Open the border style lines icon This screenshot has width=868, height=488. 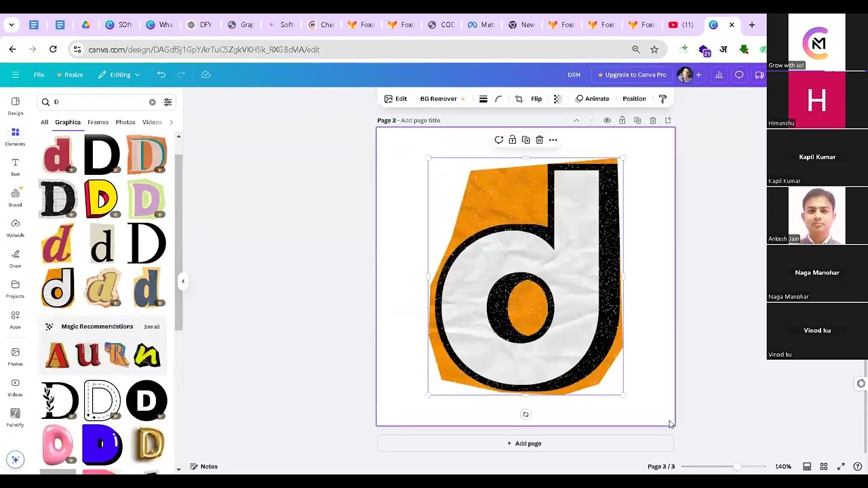[483, 99]
